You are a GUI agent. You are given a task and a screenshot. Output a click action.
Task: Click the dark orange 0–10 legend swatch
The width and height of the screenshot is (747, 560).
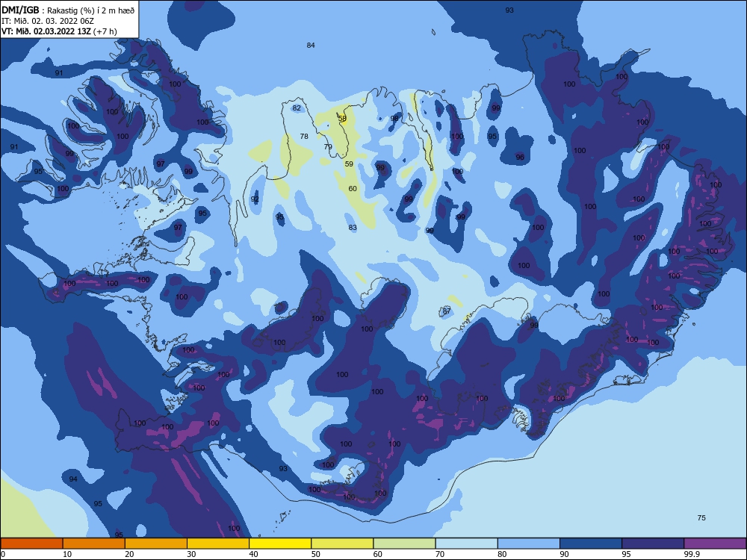point(31,544)
